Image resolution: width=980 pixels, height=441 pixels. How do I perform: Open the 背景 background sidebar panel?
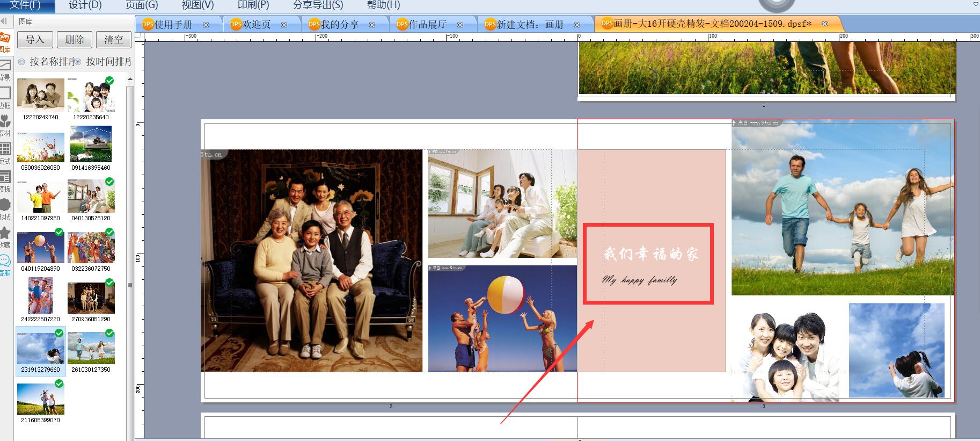pyautogui.click(x=5, y=70)
